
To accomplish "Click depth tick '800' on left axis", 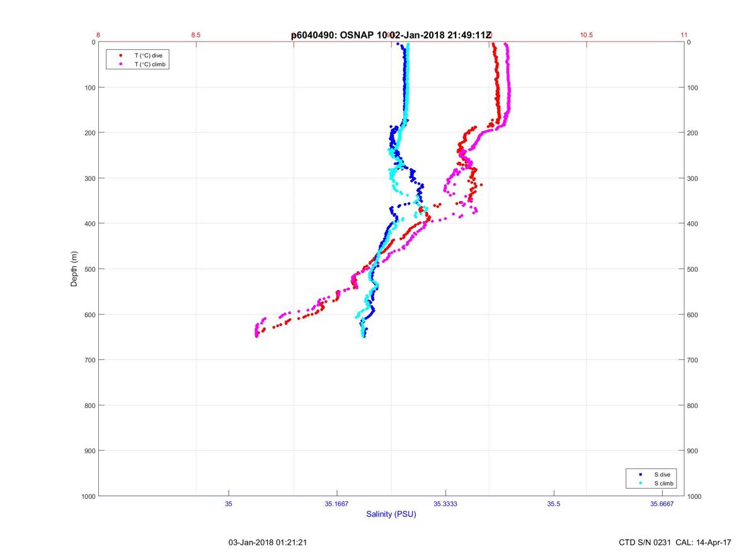I will pos(89,405).
